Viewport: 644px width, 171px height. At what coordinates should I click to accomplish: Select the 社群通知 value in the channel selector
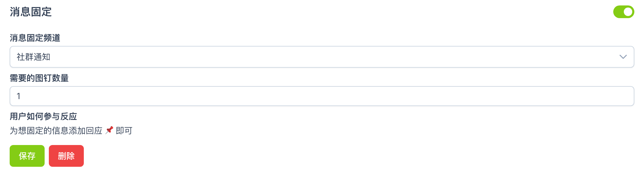tap(33, 57)
